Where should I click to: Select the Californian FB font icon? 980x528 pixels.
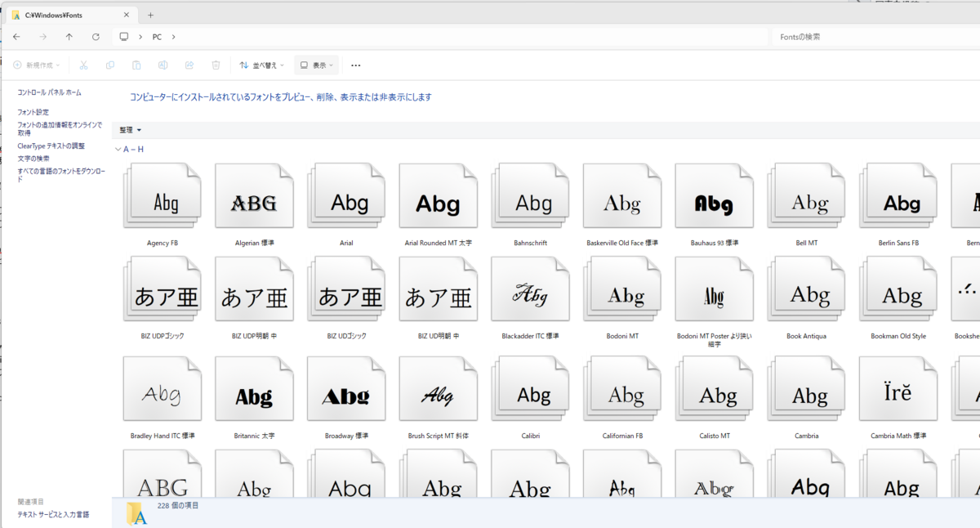click(622, 390)
